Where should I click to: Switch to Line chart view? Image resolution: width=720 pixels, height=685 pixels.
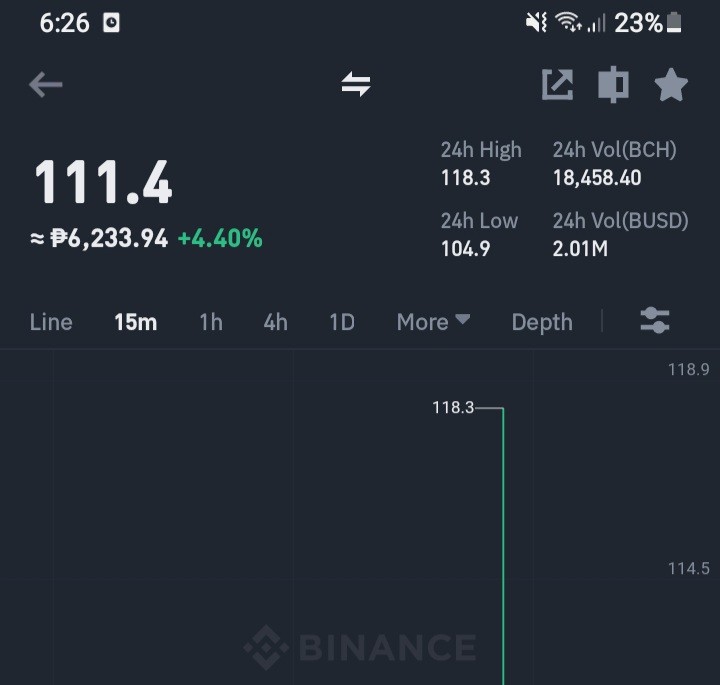click(51, 322)
